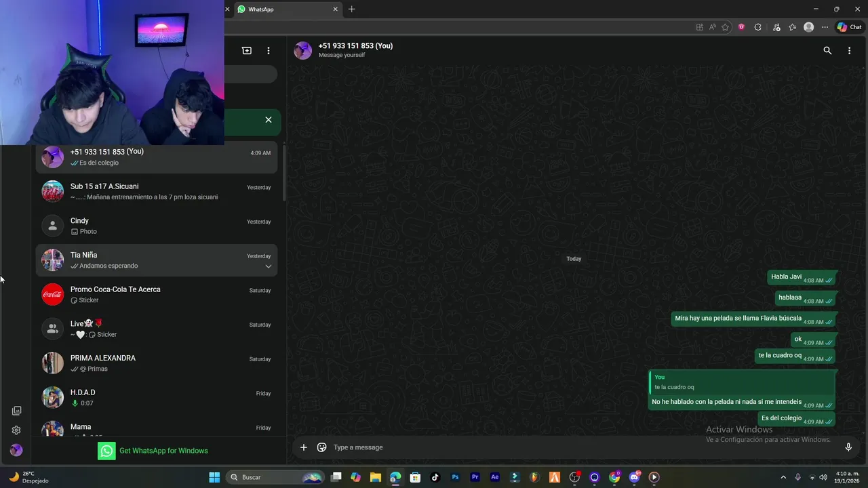Launch Photoshop from the taskbar
The height and width of the screenshot is (488, 868).
[x=455, y=477]
